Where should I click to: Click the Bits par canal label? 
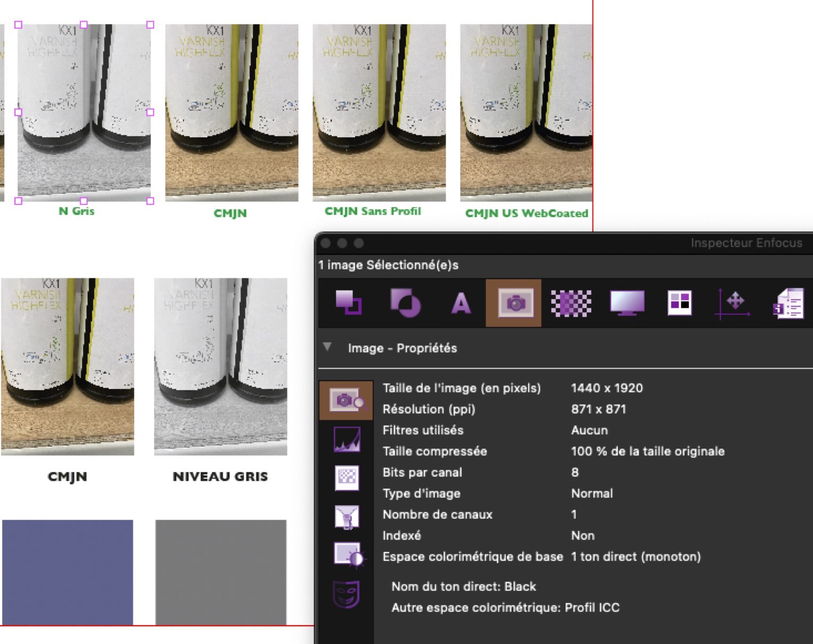[x=422, y=473]
